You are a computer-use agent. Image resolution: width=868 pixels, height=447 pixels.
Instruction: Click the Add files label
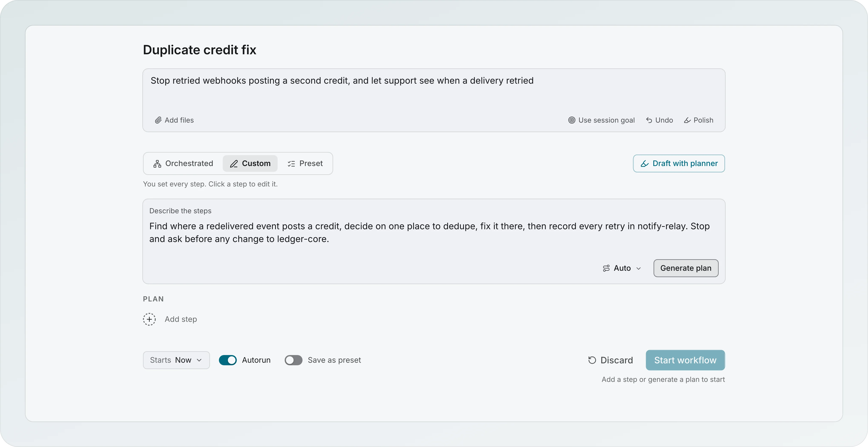coord(179,120)
